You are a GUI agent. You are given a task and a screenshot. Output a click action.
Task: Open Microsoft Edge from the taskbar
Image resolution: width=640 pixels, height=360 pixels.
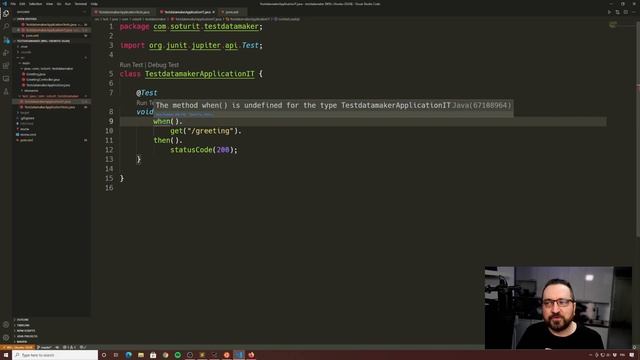tap(129, 355)
